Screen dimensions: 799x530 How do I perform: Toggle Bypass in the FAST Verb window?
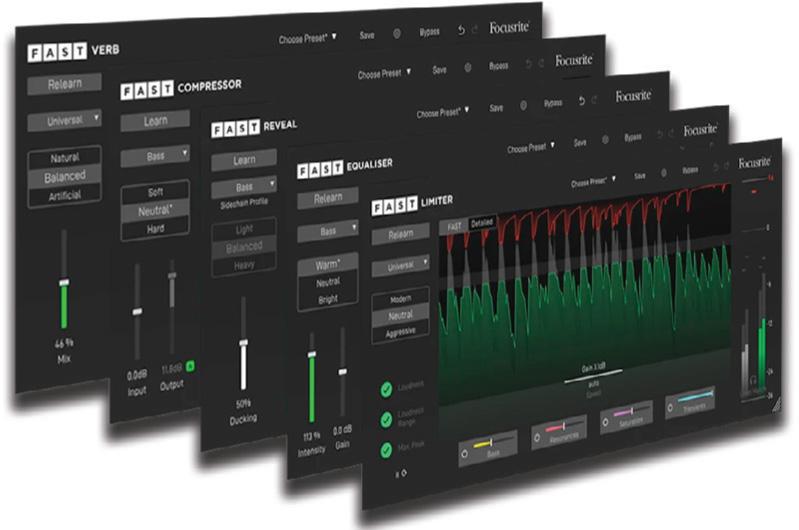click(429, 32)
